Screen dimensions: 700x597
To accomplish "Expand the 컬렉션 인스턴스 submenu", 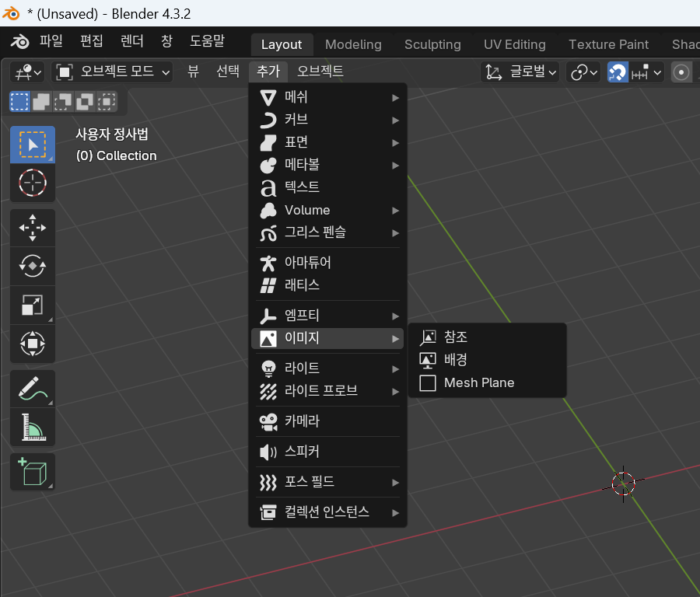I will click(327, 512).
